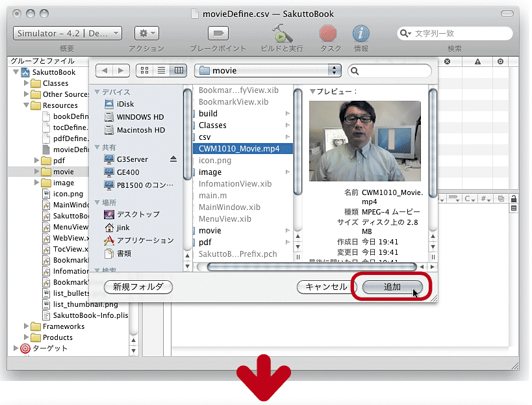This screenshot has height=405, width=532.
Task: Click the Xcode toolbar search field
Action: click(x=455, y=33)
